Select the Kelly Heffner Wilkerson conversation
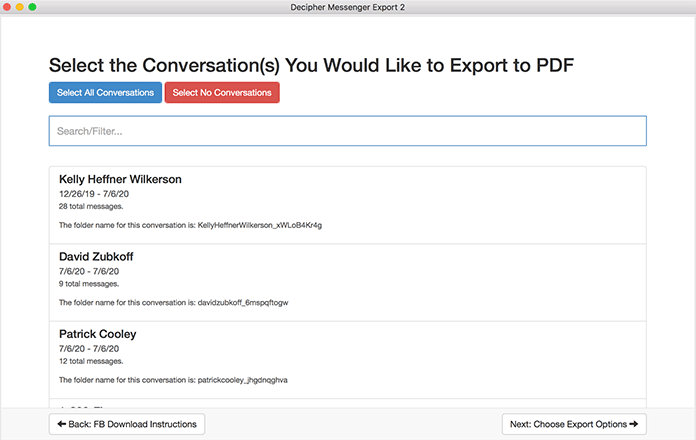This screenshot has width=696, height=440. [348, 205]
